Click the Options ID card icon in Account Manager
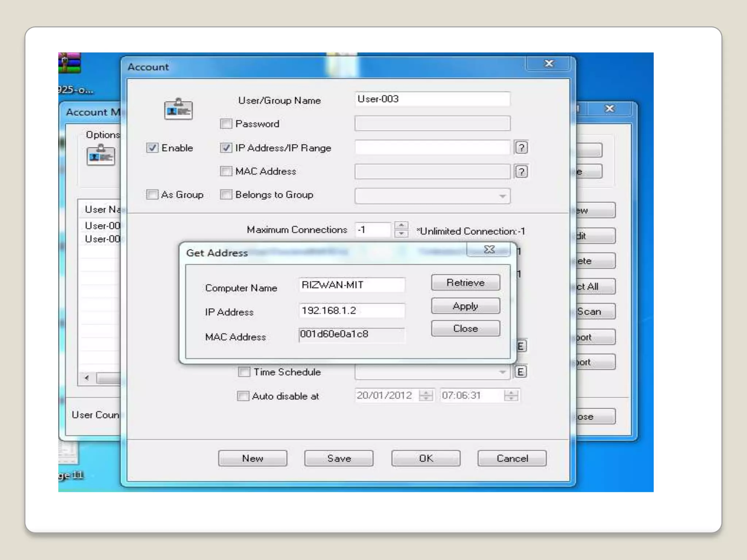The height and width of the screenshot is (560, 747). click(101, 155)
